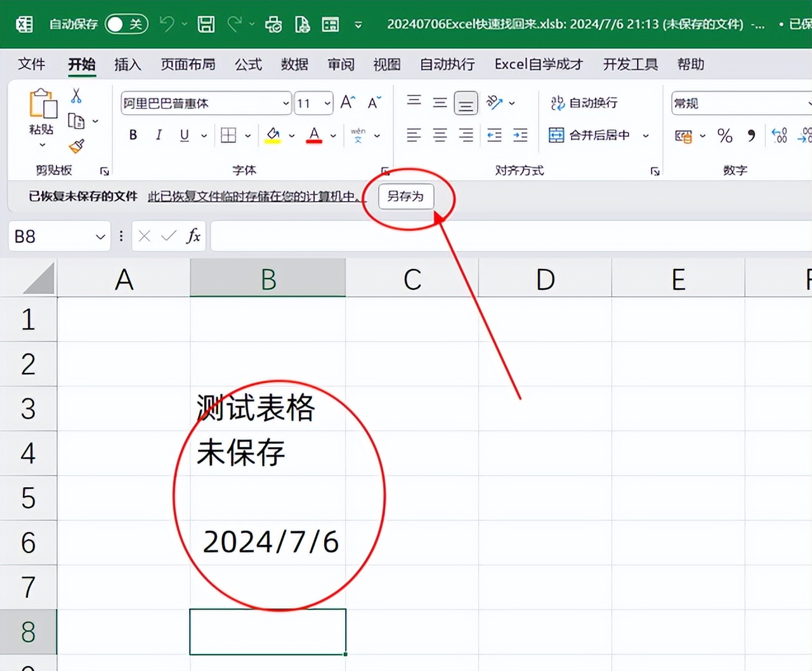Click the Paste clipboard icon
The width and height of the screenshot is (812, 671).
(42, 103)
